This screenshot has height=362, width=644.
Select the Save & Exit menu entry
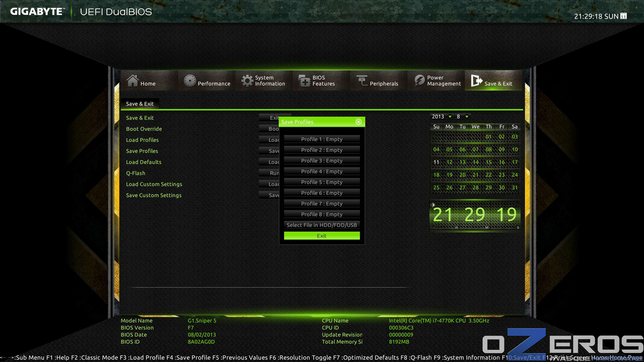(140, 118)
